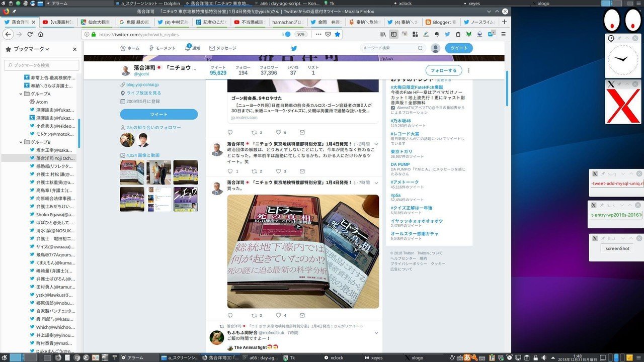This screenshot has width=644, height=362.
Task: Open #レコード大賞 trend
Action: click(x=405, y=134)
